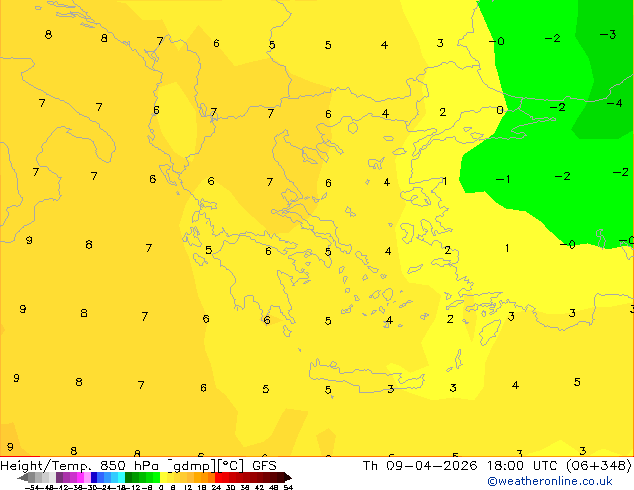Click the '42' legend scale label
Viewport: 634px width, 490px height.
click(259, 487)
